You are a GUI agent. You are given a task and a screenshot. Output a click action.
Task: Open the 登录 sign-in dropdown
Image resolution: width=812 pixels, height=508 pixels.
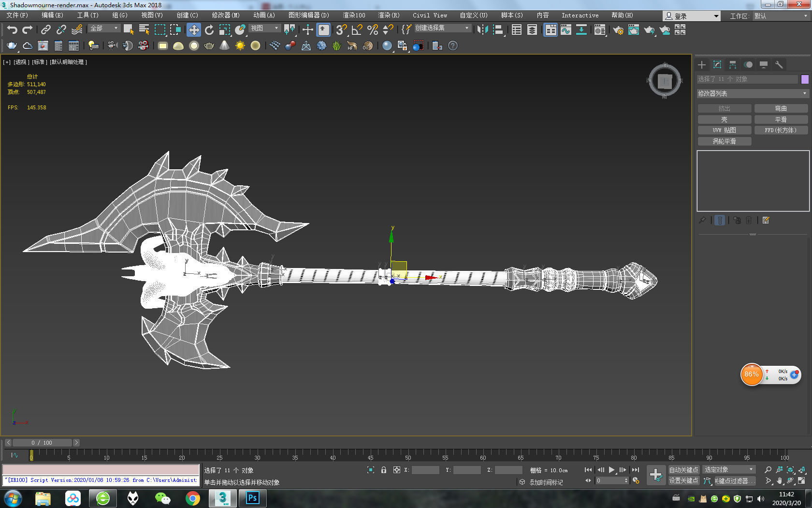pyautogui.click(x=692, y=16)
